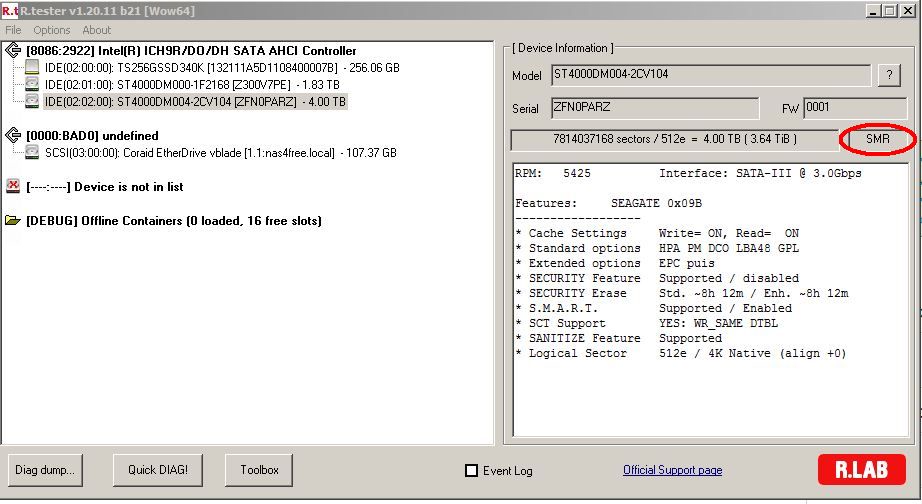Viewport: 922px width, 504px height.
Task: Select the Intel(R) ICH9R/DO/DH SATA AHCI Controller node
Action: coord(191,51)
